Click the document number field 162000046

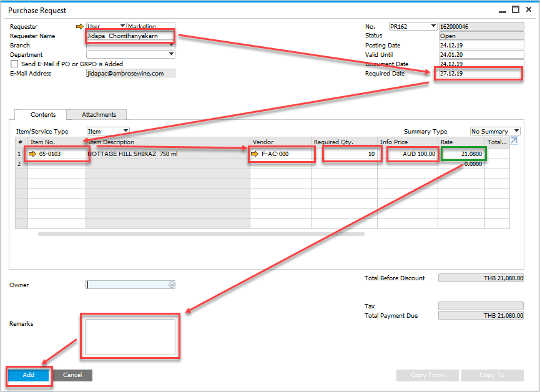(x=481, y=26)
